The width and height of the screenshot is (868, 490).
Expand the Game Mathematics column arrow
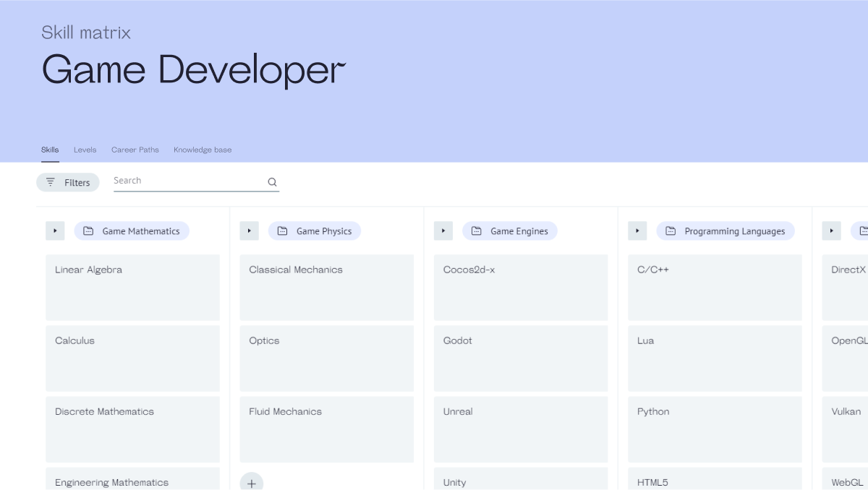coord(55,231)
